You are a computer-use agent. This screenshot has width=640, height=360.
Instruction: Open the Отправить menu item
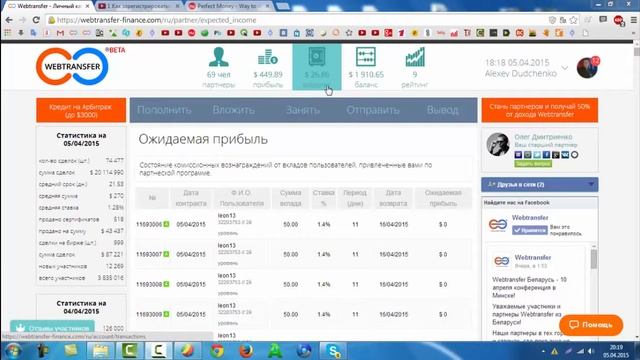(x=373, y=110)
